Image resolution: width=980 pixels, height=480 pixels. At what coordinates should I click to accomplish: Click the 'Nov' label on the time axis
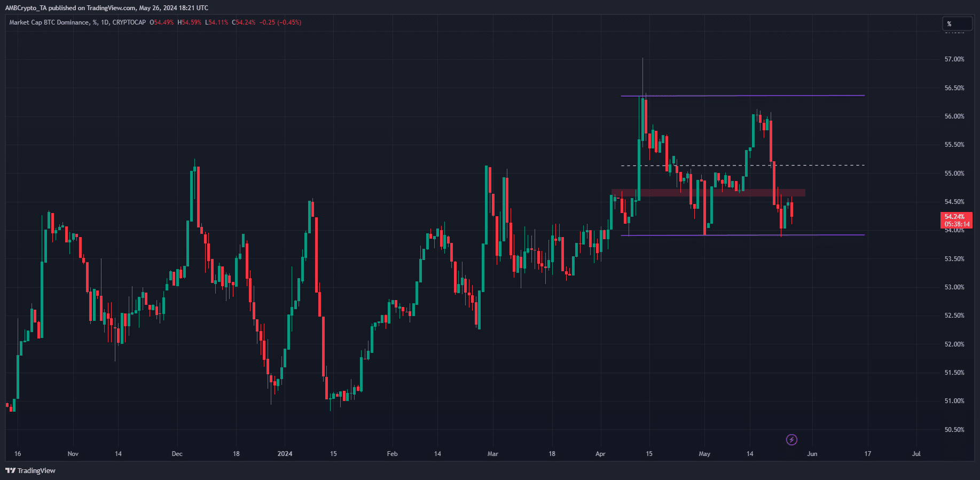point(73,454)
